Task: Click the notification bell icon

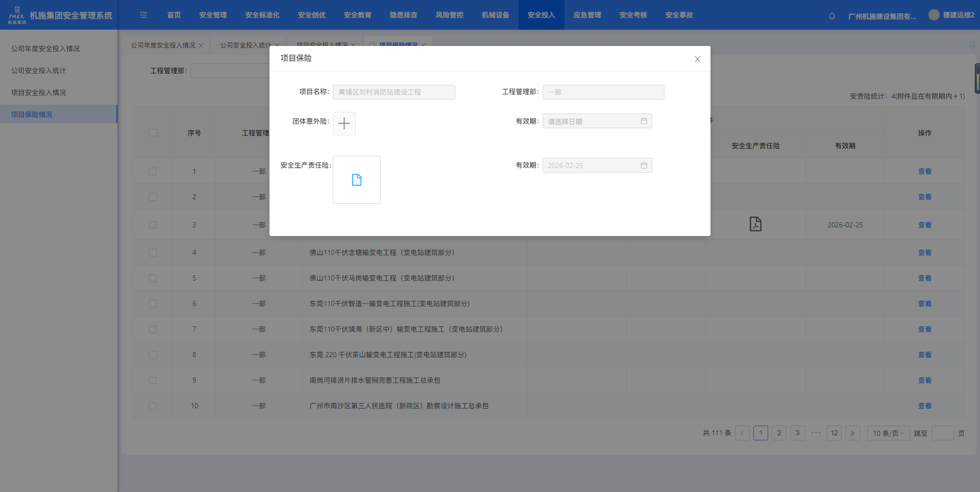Action: [832, 16]
